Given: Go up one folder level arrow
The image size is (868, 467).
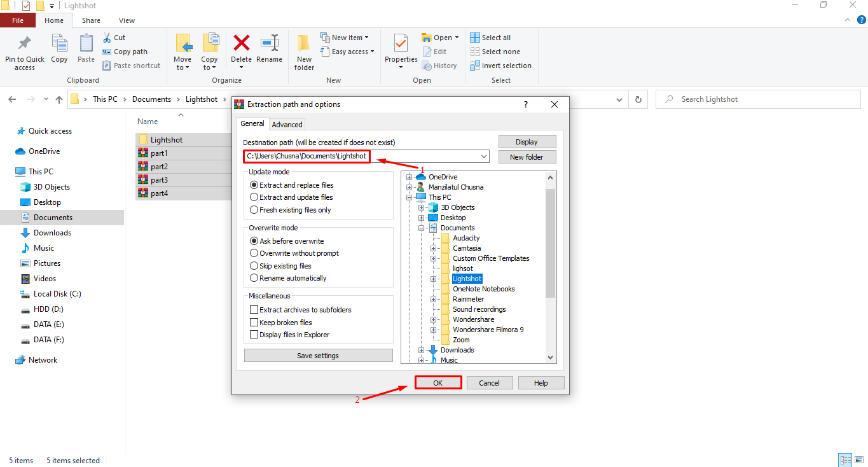Looking at the screenshot, I should coord(59,99).
